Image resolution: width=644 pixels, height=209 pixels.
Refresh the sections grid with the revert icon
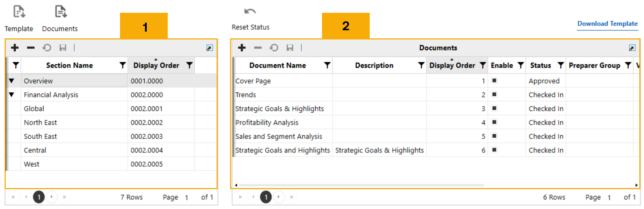47,48
